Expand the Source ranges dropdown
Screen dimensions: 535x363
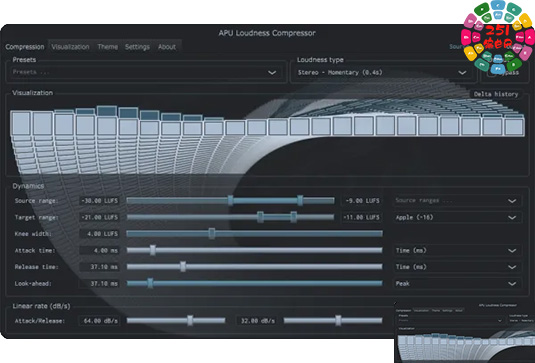click(x=457, y=201)
